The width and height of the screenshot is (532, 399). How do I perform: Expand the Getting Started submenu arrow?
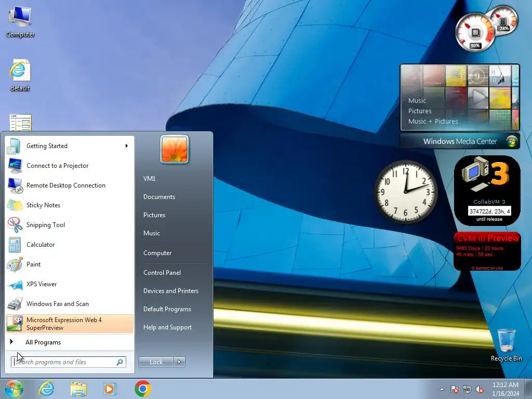tap(127, 146)
